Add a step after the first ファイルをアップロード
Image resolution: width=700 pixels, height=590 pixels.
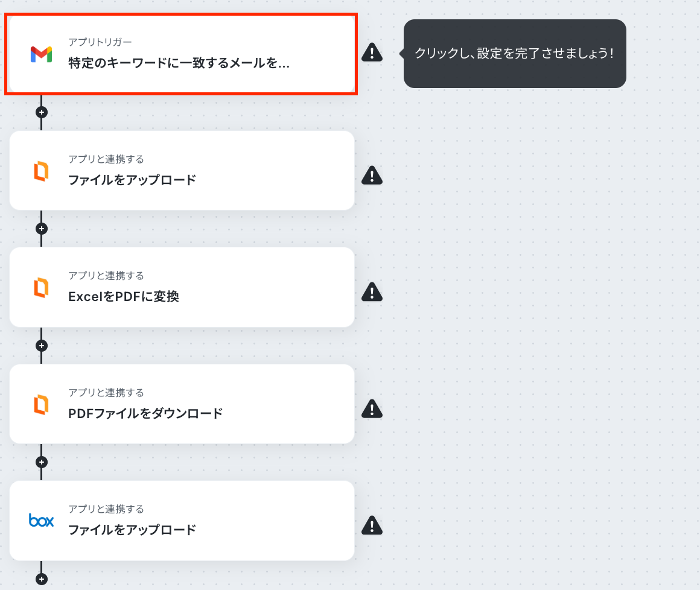point(42,229)
